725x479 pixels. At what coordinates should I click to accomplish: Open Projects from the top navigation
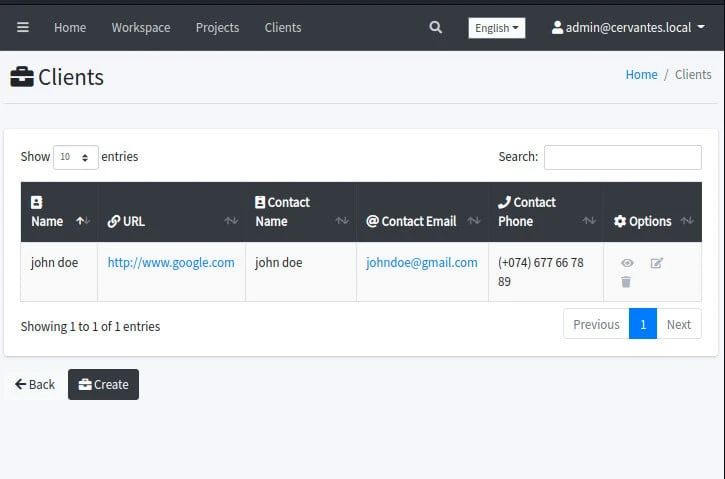(x=217, y=27)
